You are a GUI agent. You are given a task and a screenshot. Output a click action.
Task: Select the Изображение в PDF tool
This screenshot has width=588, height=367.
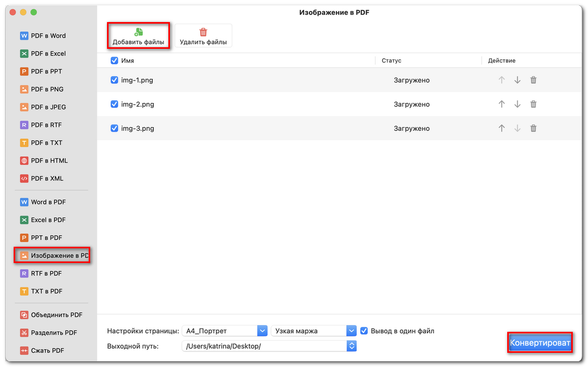51,255
